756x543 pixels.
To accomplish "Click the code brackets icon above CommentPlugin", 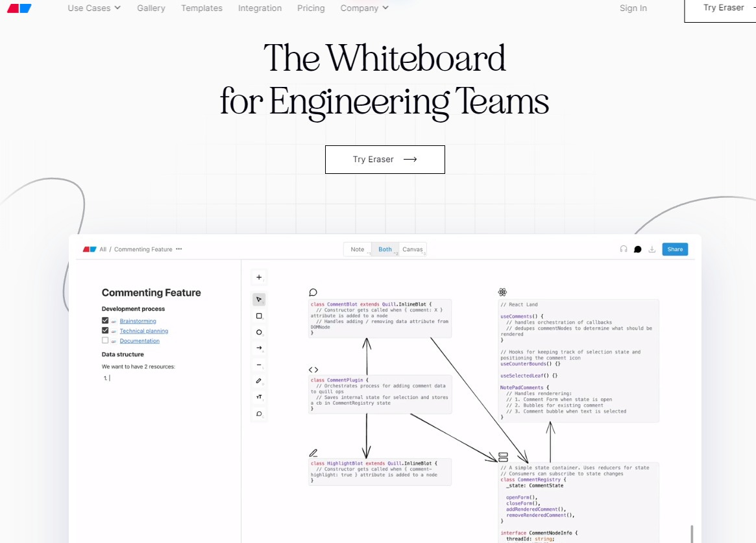I will pos(313,370).
